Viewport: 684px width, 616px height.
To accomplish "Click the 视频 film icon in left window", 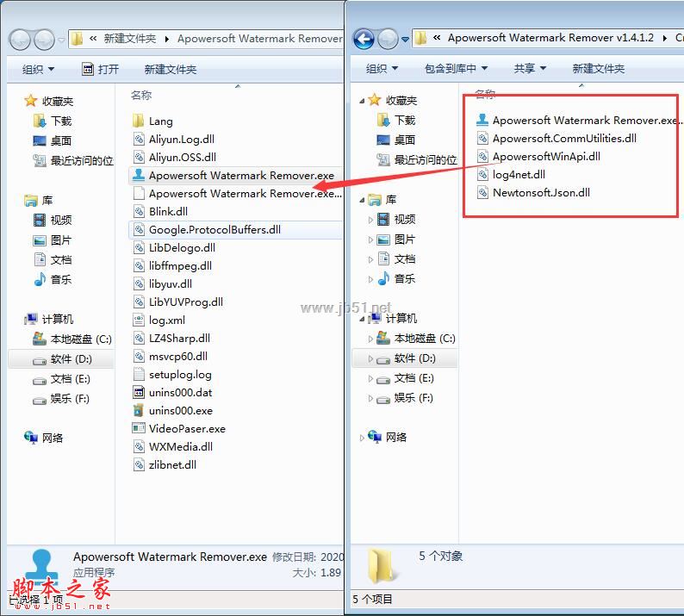I will coord(40,220).
